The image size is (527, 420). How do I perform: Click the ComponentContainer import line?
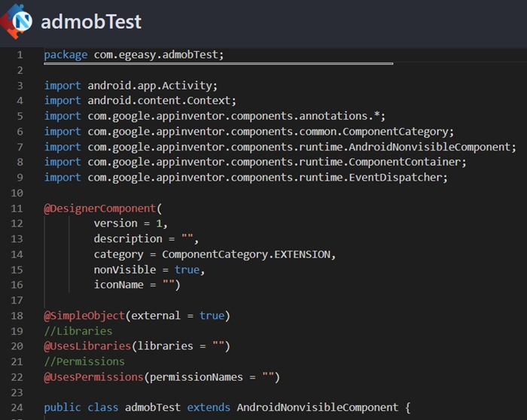(x=255, y=162)
